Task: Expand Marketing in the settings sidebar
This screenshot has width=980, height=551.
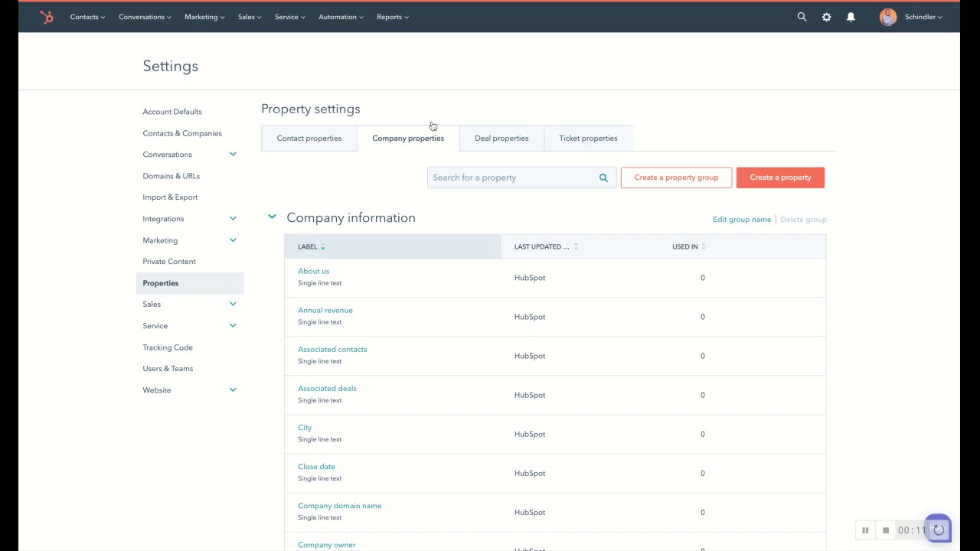Action: (x=233, y=240)
